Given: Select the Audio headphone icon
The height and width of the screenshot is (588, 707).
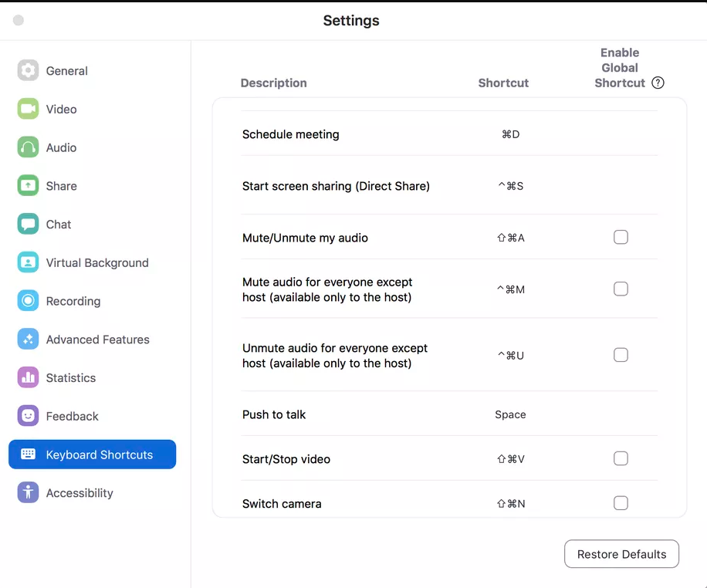Looking at the screenshot, I should pyautogui.click(x=28, y=147).
